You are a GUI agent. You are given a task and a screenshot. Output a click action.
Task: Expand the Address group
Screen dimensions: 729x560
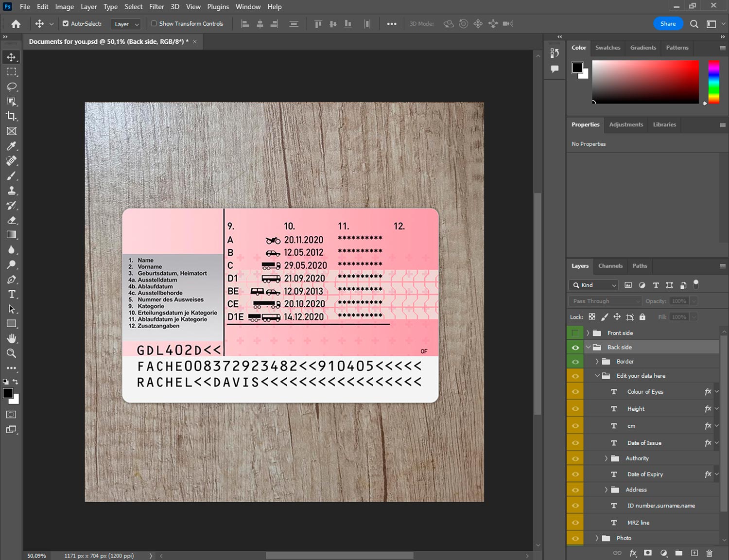pyautogui.click(x=606, y=490)
